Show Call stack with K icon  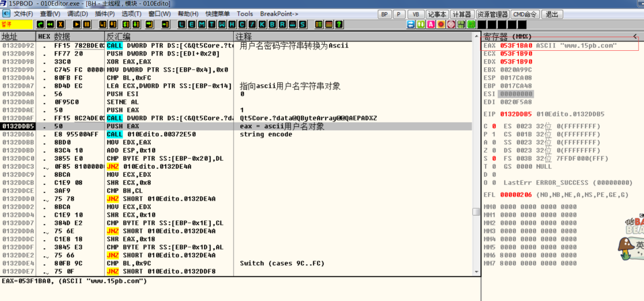click(x=262, y=24)
